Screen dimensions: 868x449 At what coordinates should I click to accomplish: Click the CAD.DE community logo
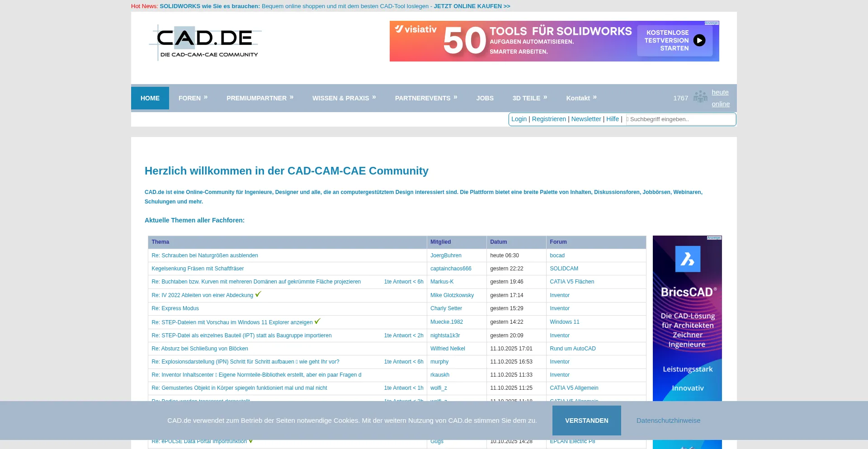205,43
